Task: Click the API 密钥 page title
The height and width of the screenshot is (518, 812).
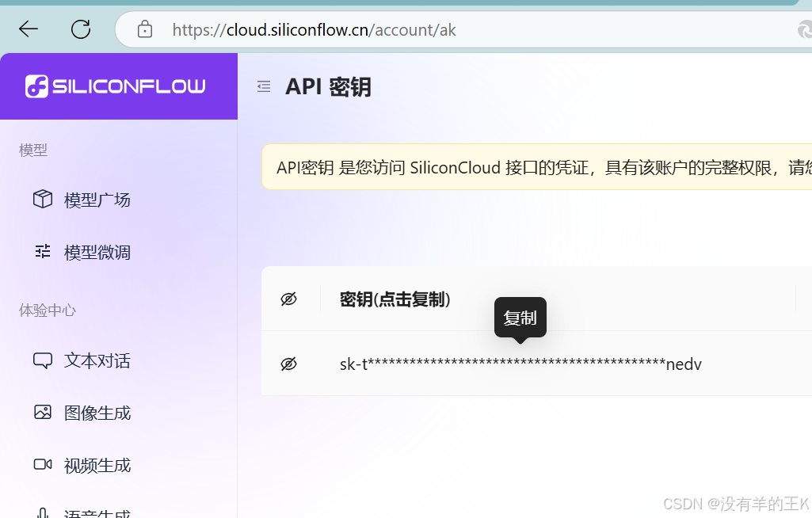Action: point(328,86)
